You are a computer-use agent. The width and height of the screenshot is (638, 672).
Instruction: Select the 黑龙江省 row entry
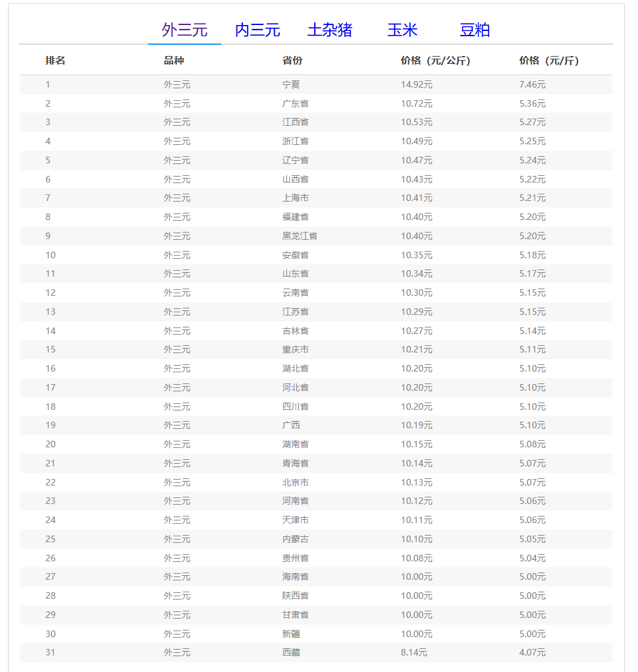coord(300,236)
